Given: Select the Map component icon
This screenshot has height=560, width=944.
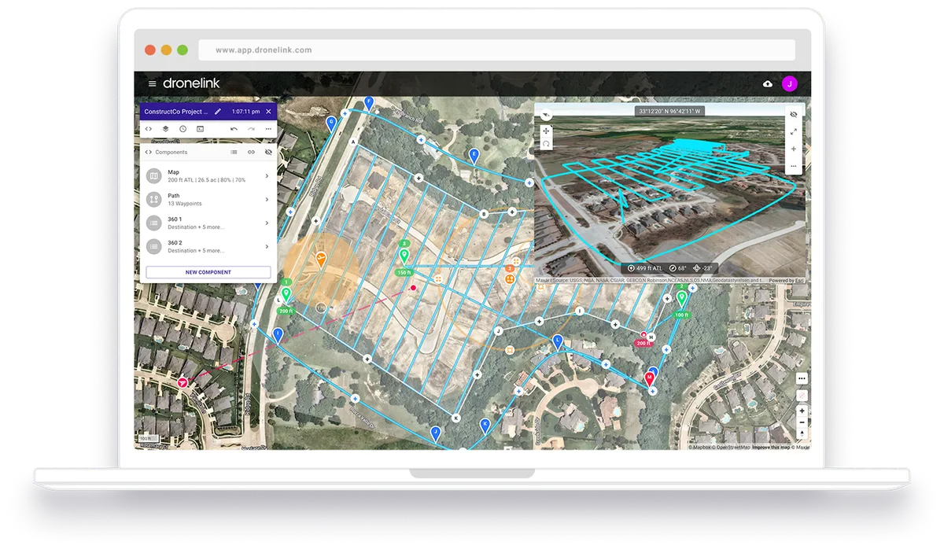Looking at the screenshot, I should coord(154,176).
